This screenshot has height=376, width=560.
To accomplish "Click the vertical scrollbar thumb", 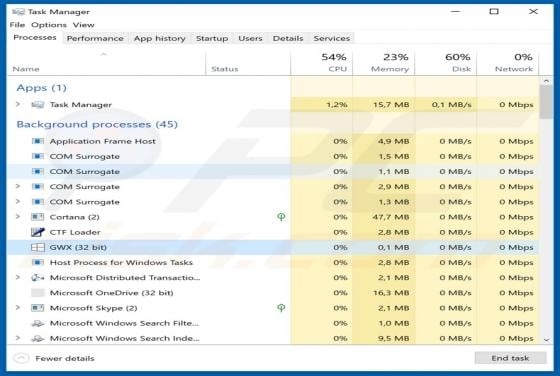I will point(546,102).
